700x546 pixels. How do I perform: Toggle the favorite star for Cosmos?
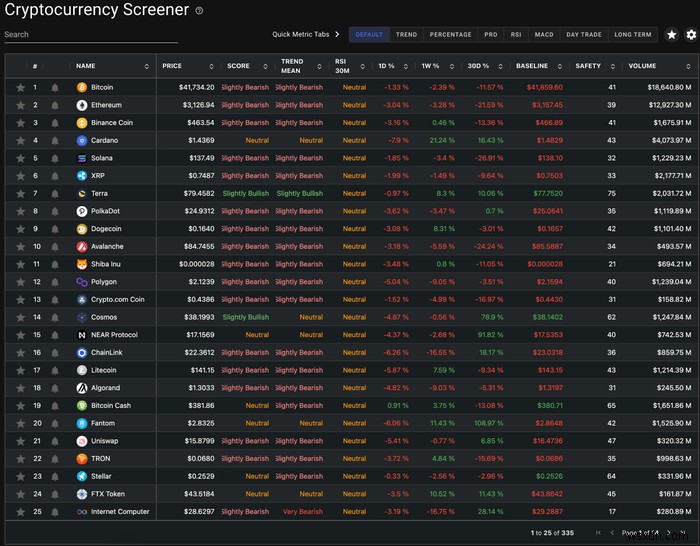pyautogui.click(x=21, y=317)
